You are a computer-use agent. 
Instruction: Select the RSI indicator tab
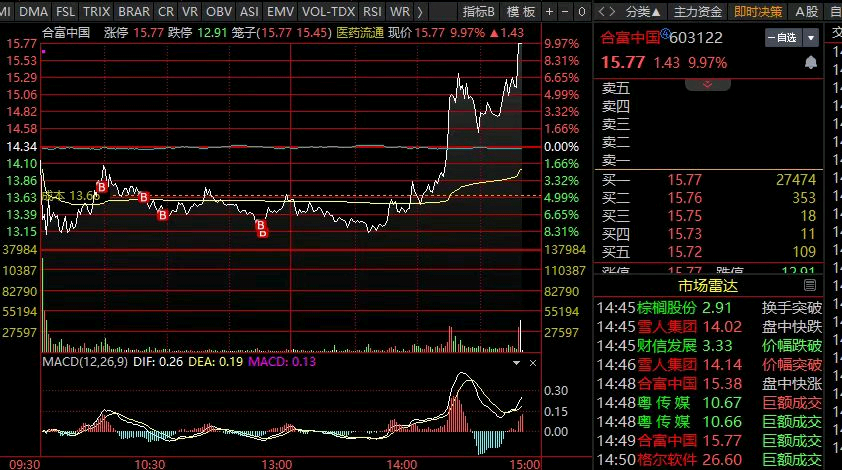[372, 11]
